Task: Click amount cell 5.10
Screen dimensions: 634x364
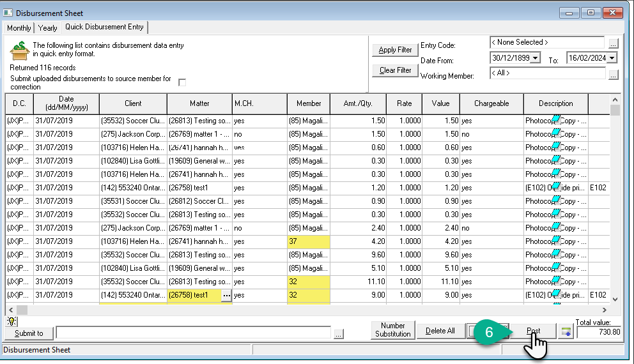Action: tap(359, 268)
